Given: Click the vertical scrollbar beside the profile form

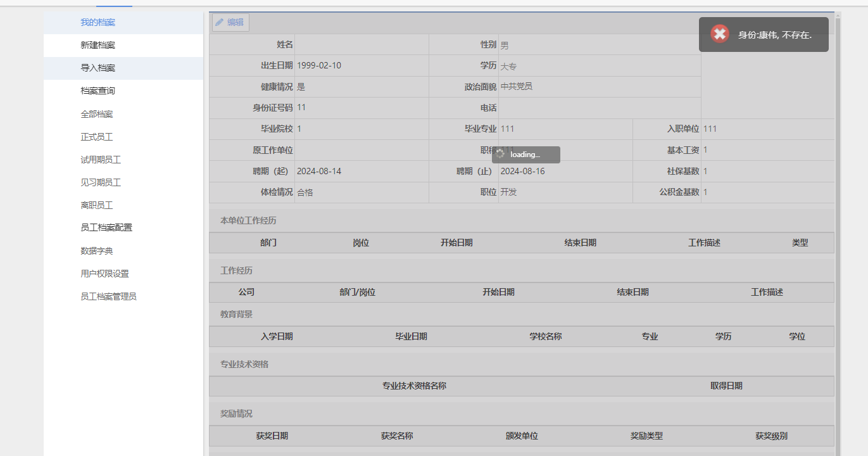Looking at the screenshot, I should [x=838, y=234].
